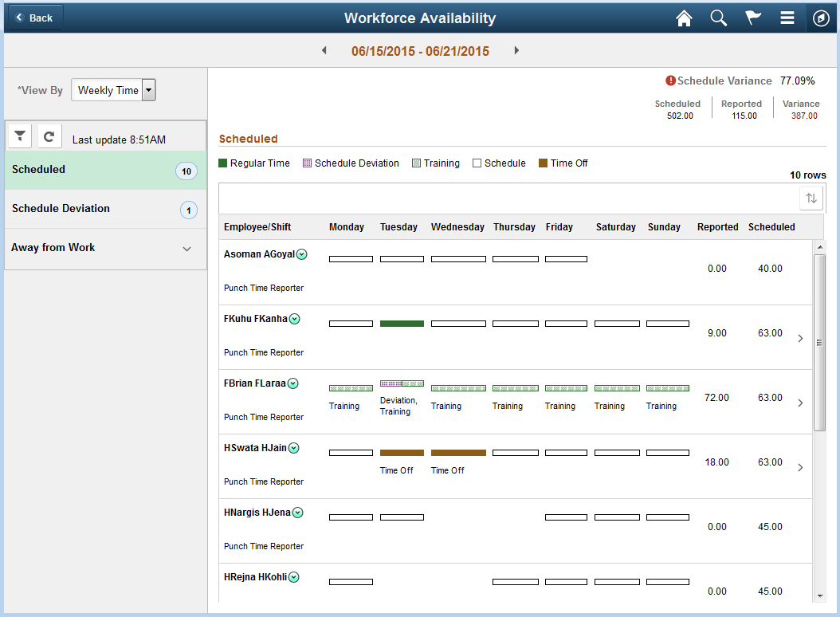840x617 pixels.
Task: Open the Home page icon
Action: click(684, 18)
